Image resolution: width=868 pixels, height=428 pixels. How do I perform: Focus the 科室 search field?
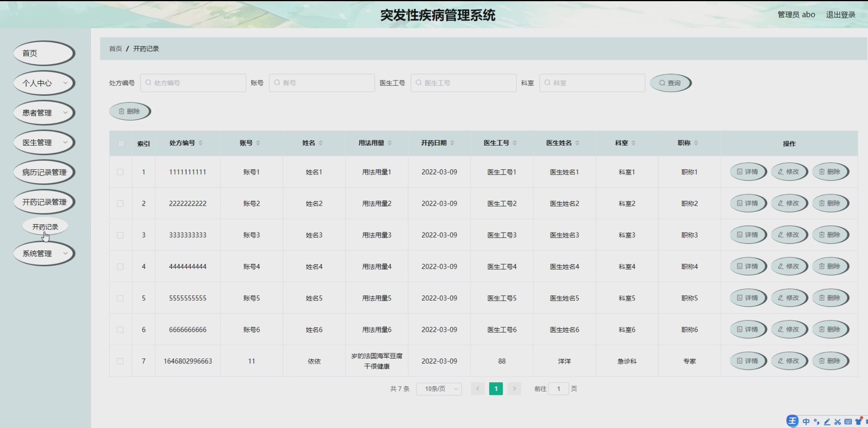click(x=592, y=83)
